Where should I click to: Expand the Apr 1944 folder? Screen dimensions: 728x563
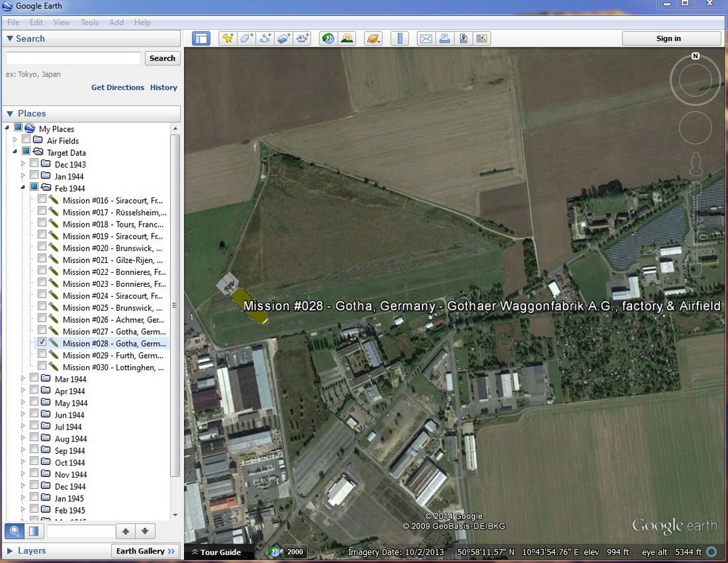coord(23,390)
